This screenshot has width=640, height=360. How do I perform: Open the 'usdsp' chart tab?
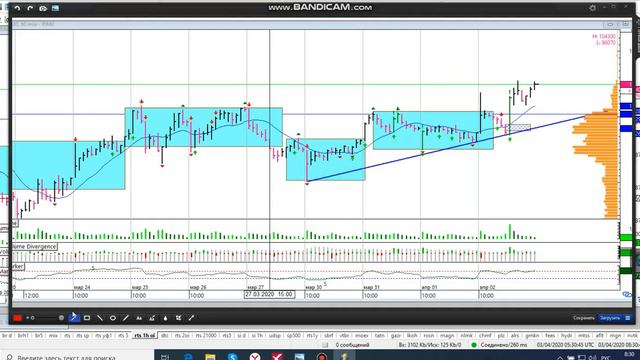pyautogui.click(x=275, y=336)
